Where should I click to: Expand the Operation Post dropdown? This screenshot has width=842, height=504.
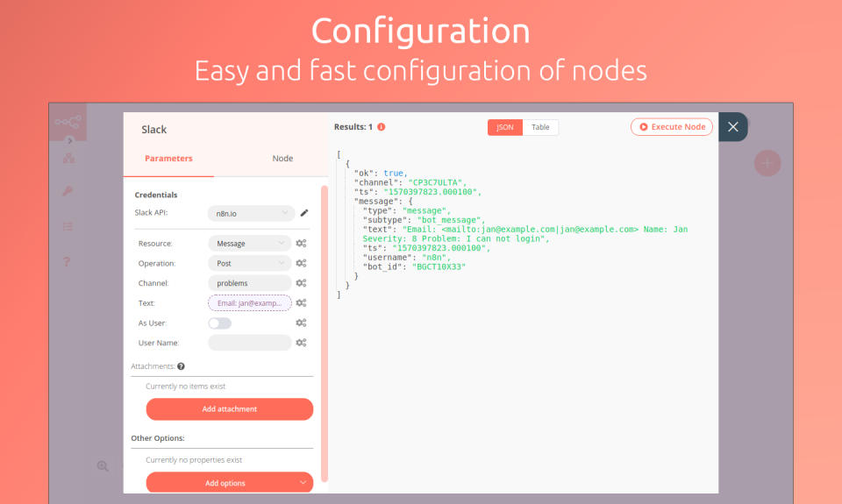tap(250, 263)
